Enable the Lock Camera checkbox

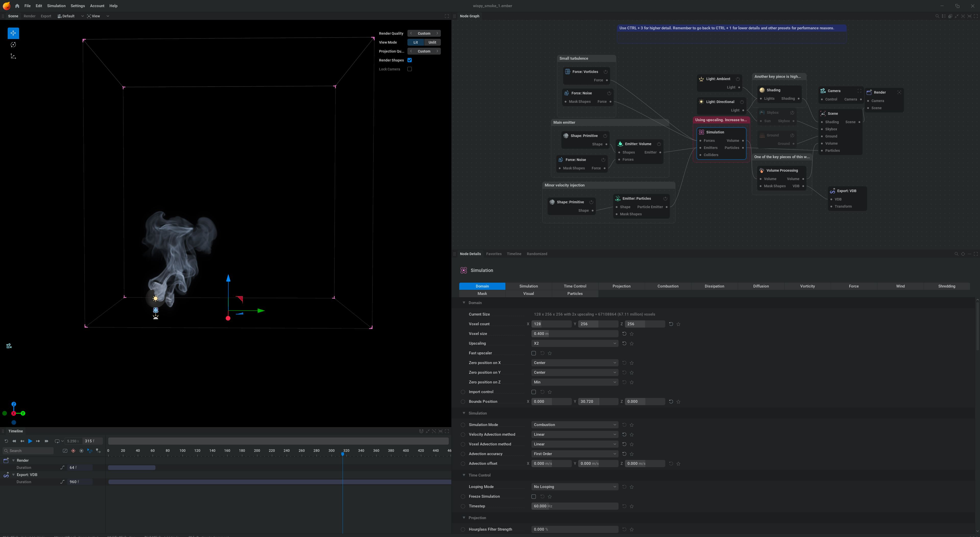pos(410,69)
